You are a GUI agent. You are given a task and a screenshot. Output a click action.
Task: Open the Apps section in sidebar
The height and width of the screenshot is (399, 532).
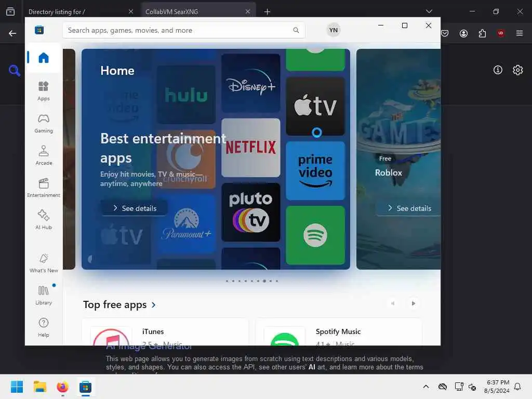[44, 91]
